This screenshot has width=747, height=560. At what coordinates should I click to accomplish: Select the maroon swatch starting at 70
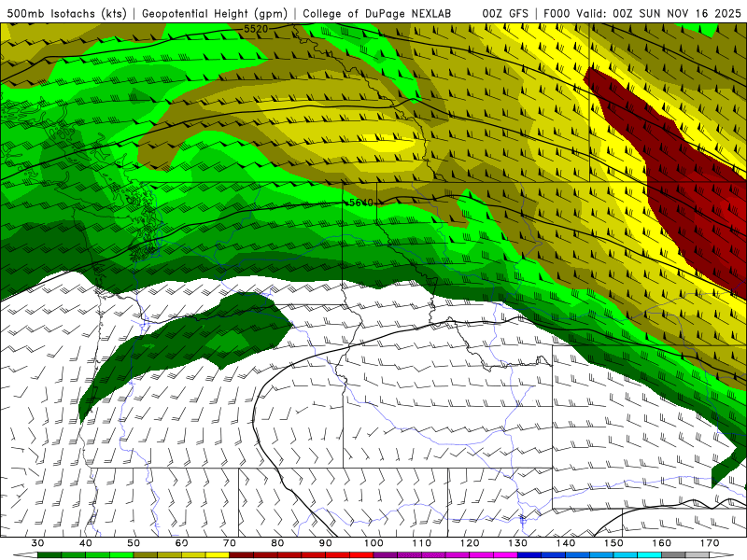coord(242,554)
